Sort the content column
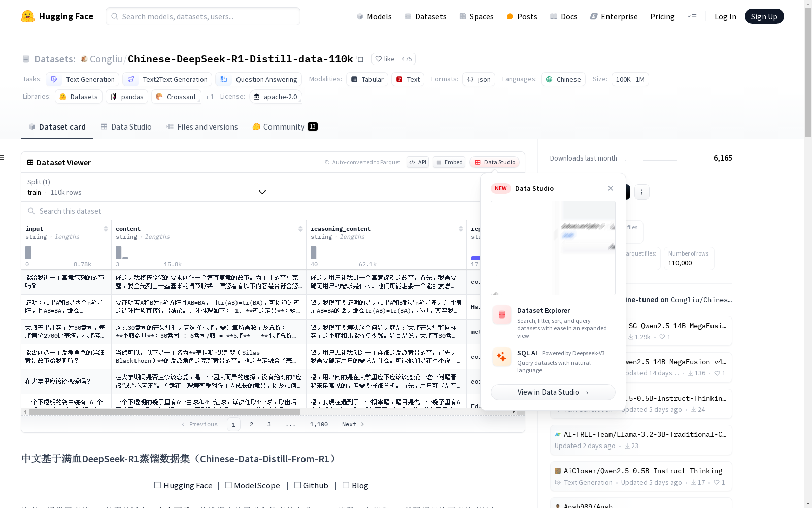The image size is (812, 508). pyautogui.click(x=300, y=229)
